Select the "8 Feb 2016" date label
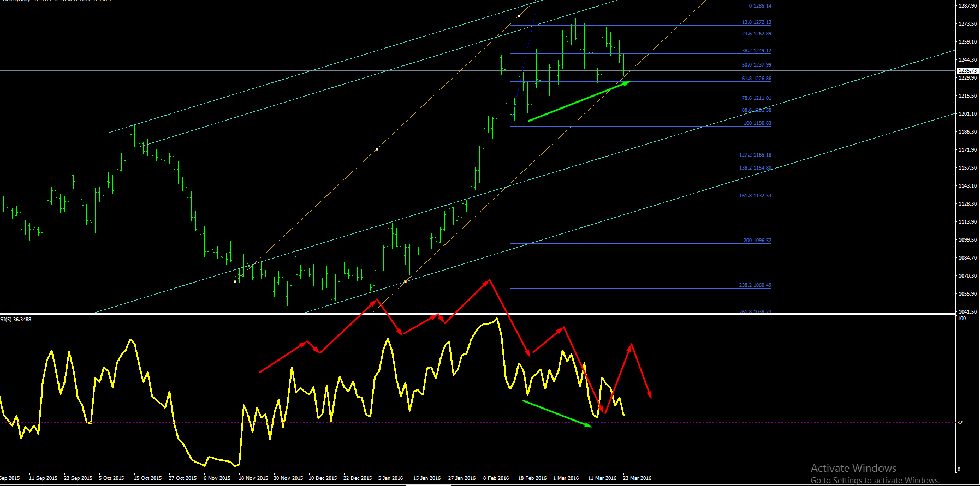This screenshot has height=486, width=980. (496, 478)
